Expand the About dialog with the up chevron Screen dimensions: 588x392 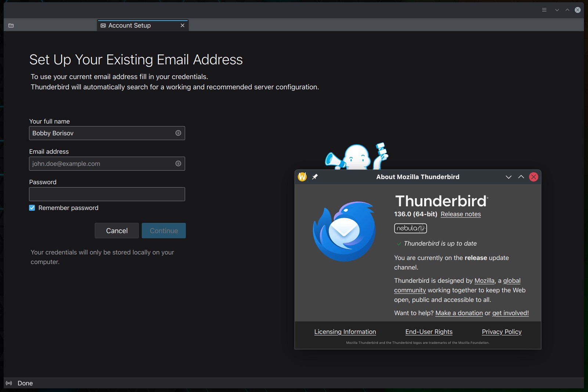(521, 177)
